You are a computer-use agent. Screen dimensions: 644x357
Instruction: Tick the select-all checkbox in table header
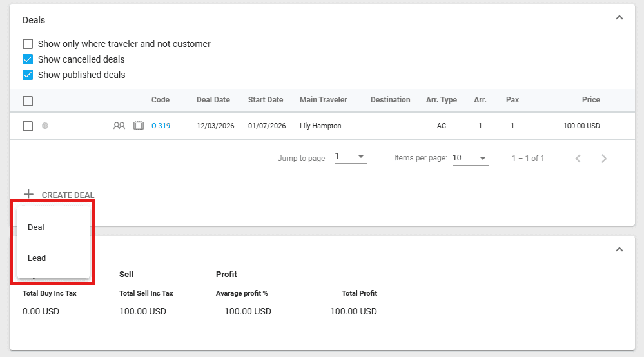[28, 101]
